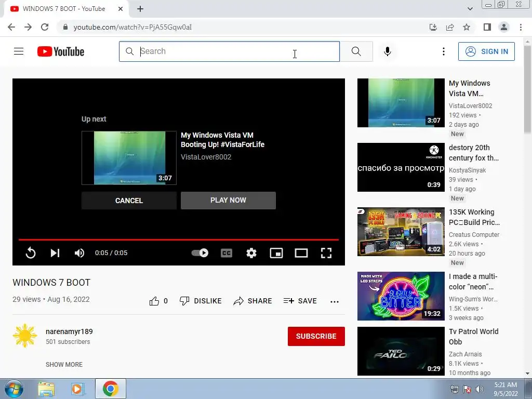Open Action Center flag tray icon
This screenshot has height=399, width=532.
467,389
